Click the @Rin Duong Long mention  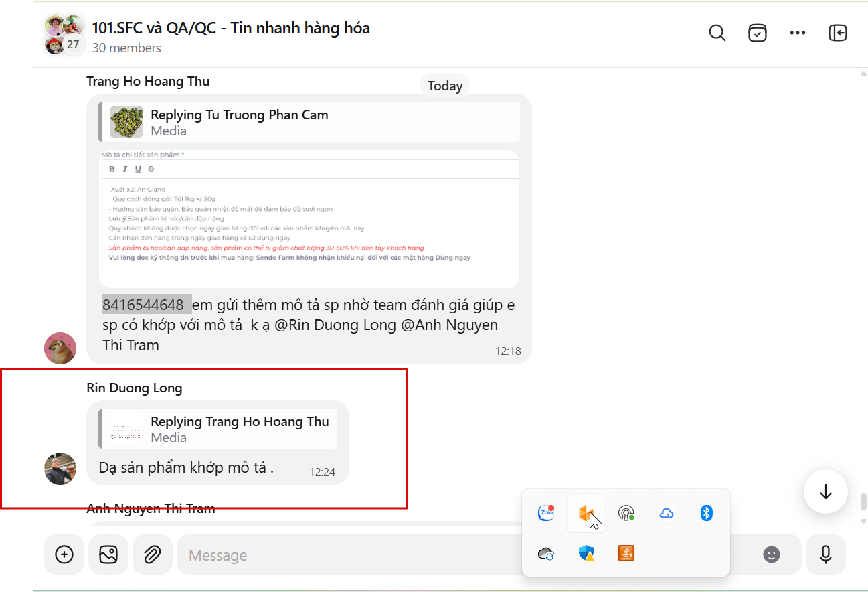click(x=336, y=325)
